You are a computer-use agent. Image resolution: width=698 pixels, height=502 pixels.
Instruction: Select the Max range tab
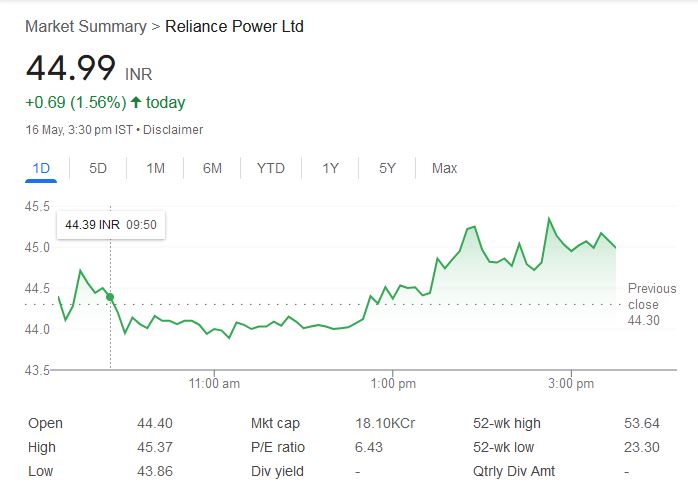click(x=444, y=168)
